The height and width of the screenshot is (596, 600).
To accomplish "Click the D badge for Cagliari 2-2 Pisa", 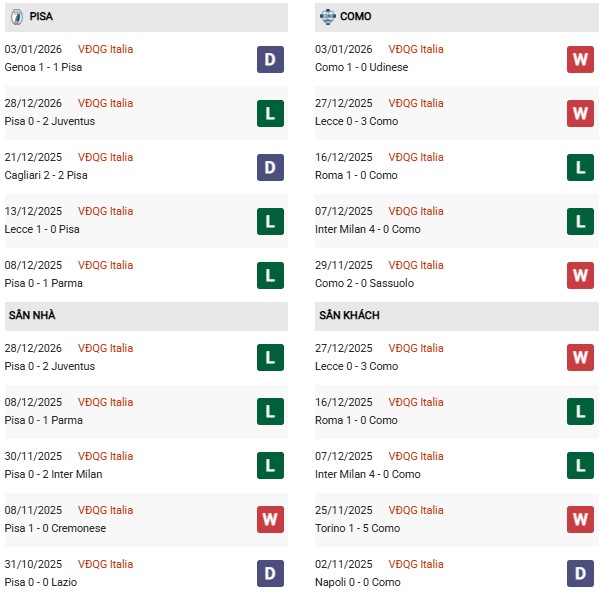I will pyautogui.click(x=270, y=167).
